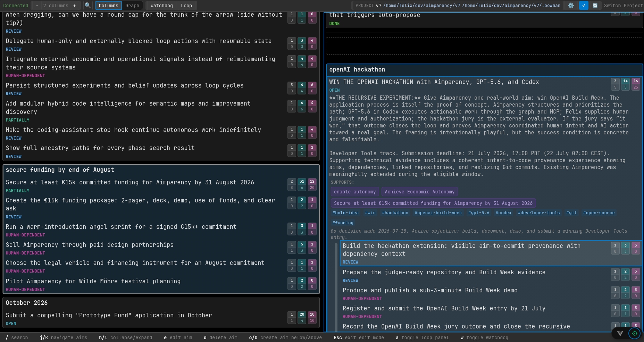Switch to the Graph view
The height and width of the screenshot is (342, 644).
point(132,6)
